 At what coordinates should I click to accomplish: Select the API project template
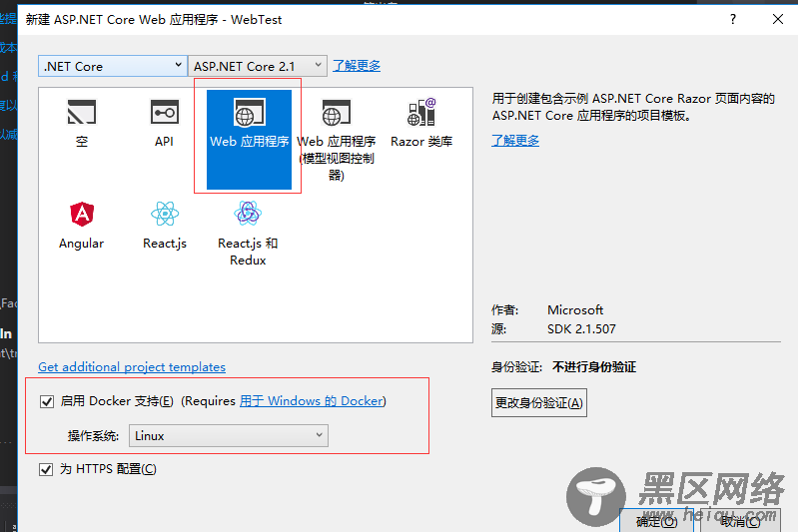(x=164, y=124)
